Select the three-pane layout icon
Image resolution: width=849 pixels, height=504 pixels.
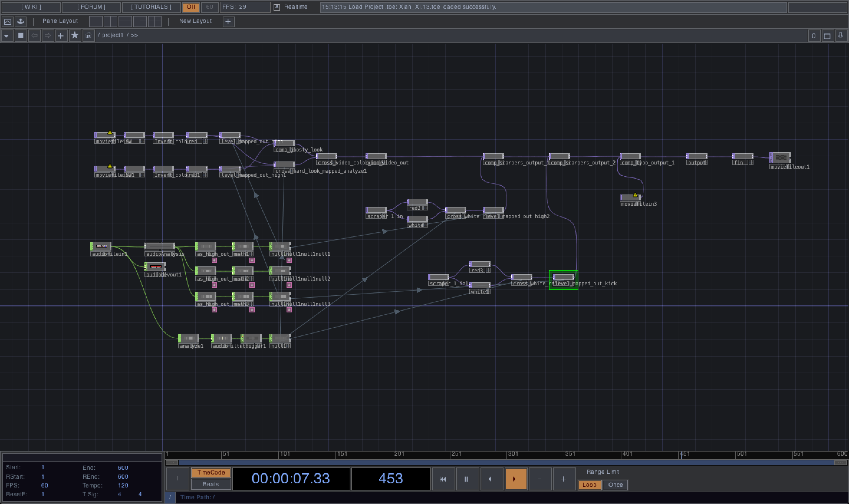click(140, 22)
